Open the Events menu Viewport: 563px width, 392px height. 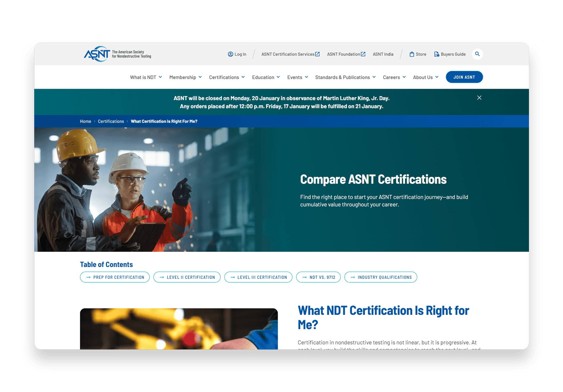298,77
